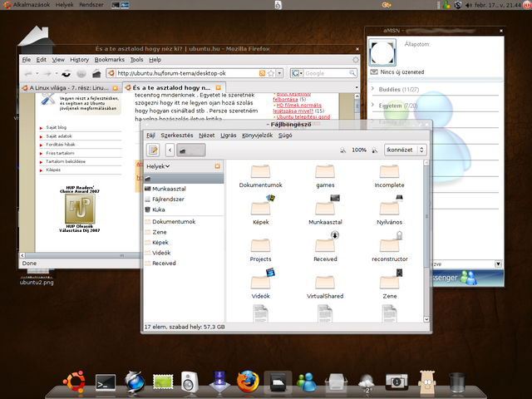Click the zoom out magnifier in file browser
Viewport: 532px width, 399px height.
click(x=344, y=150)
